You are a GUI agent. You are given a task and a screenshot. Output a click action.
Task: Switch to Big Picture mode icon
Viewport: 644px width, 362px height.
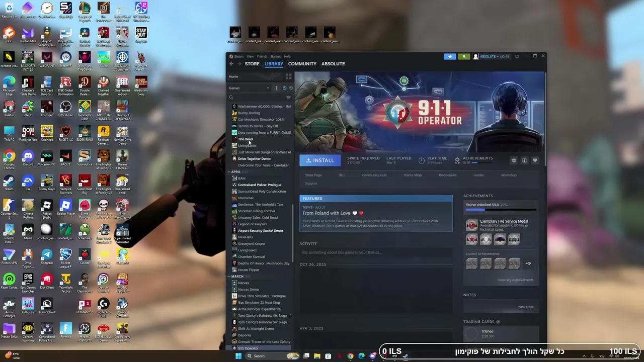coord(517,56)
